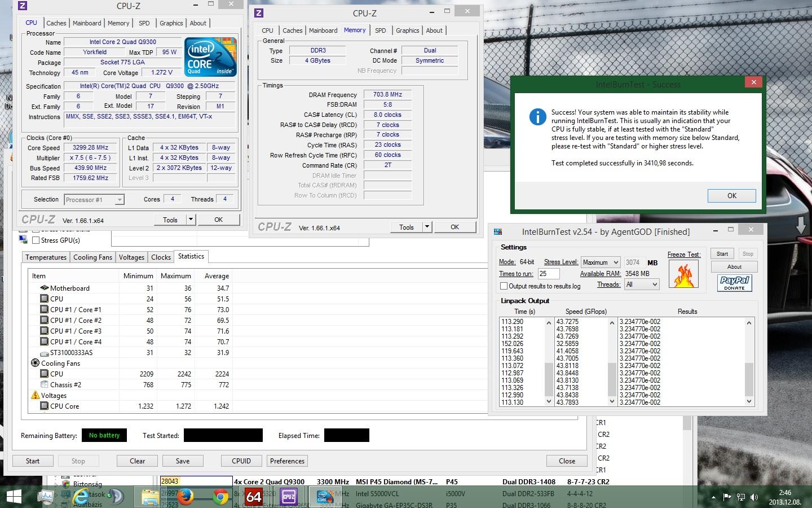This screenshot has width=812, height=508.
Task: Enable the Stress GPU(s) checkbox
Action: (x=36, y=240)
